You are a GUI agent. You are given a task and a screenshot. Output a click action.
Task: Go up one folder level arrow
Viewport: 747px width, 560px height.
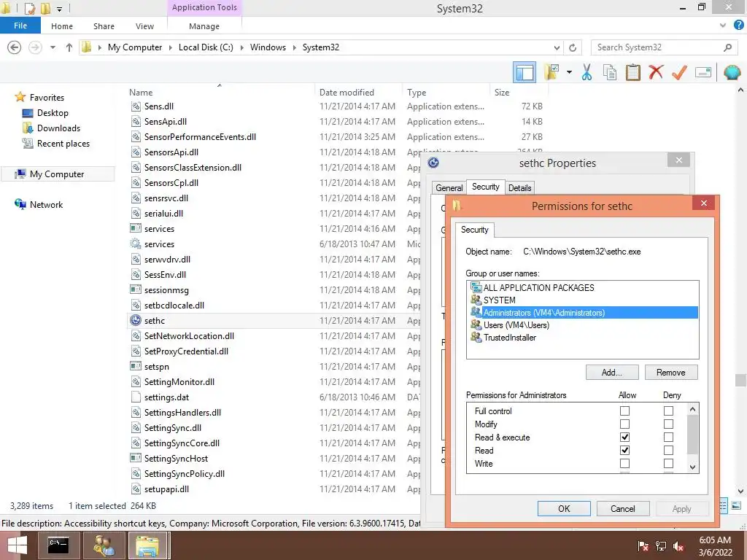[69, 47]
